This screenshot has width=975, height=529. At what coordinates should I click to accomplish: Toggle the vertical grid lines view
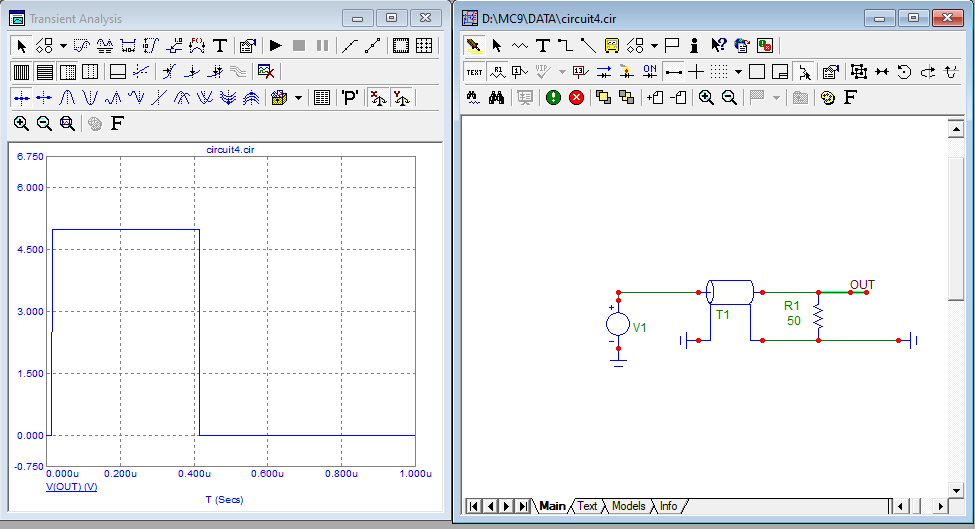pos(21,72)
